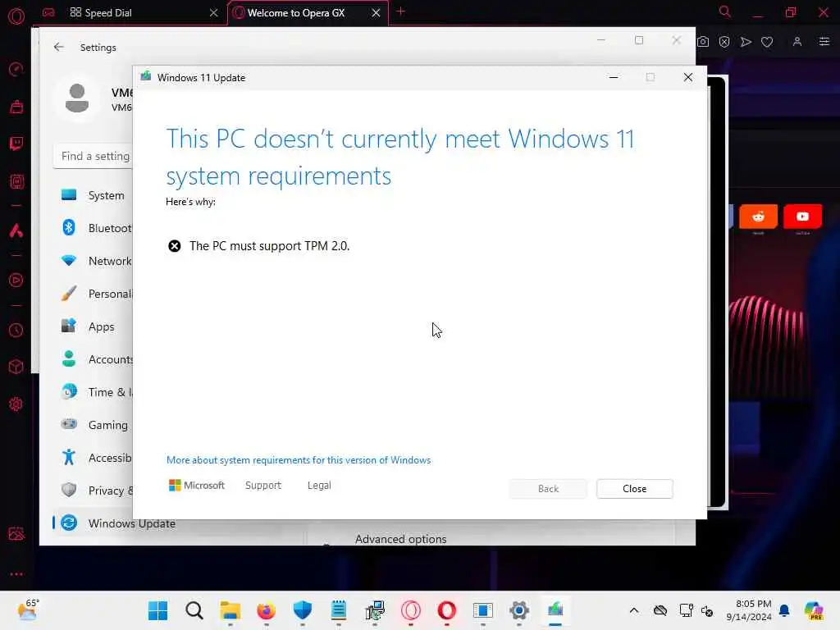840x630 pixels.
Task: Open the red Opera browser taskbar icon
Action: click(447, 610)
